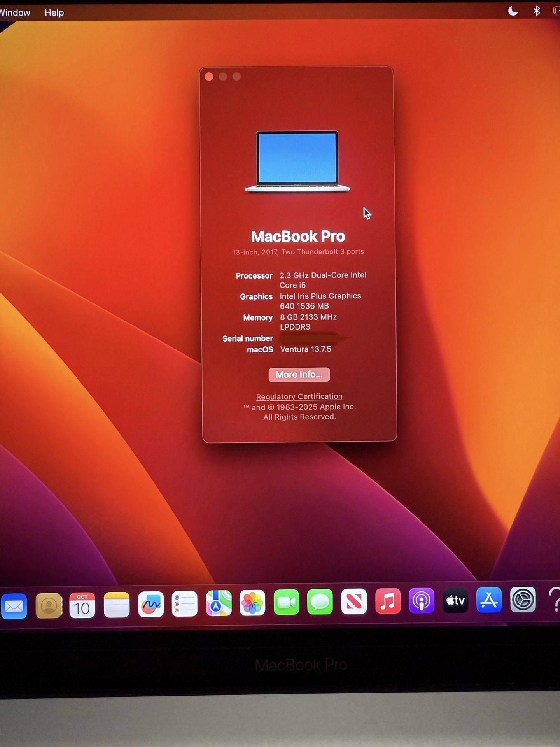Click the '2.3 GHz Dual-Core Intel Core i5' value

click(323, 280)
